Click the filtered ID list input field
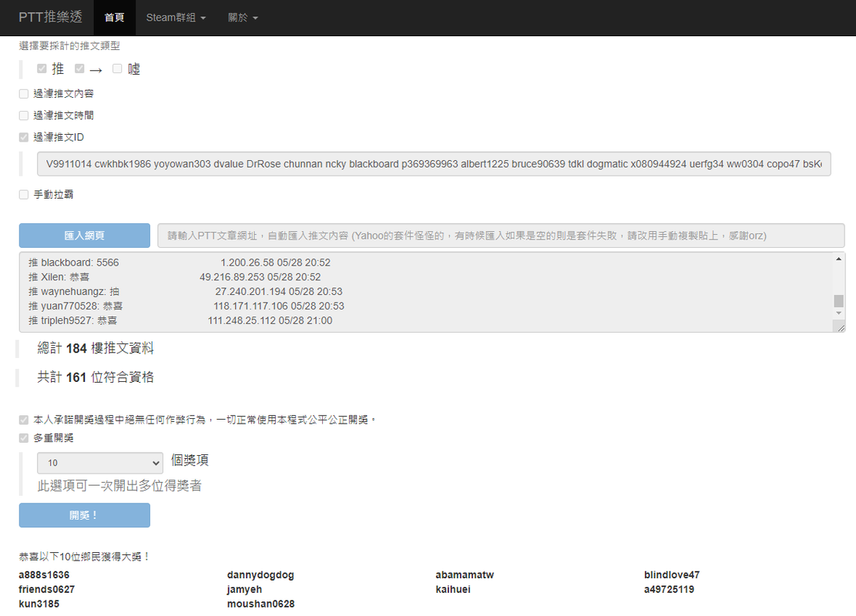Screen dimensions: 856x616 434,164
